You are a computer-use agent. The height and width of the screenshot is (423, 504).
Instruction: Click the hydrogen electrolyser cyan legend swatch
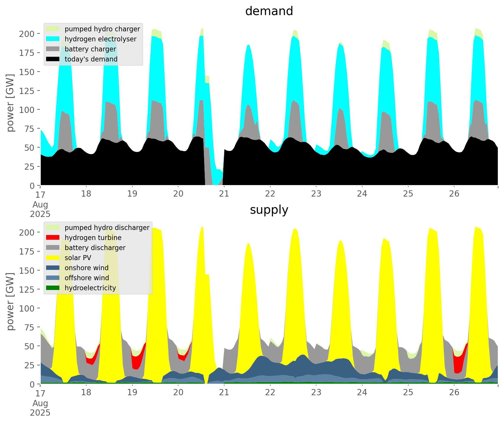[53, 39]
